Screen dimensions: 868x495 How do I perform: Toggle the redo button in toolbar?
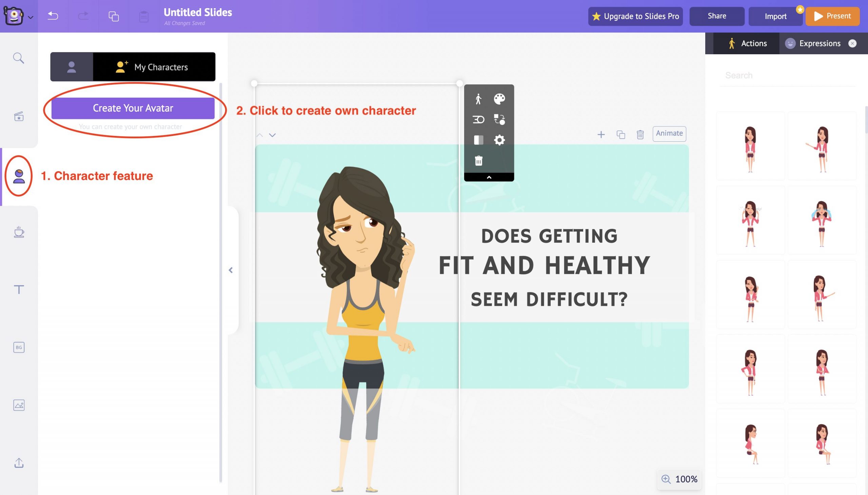83,16
